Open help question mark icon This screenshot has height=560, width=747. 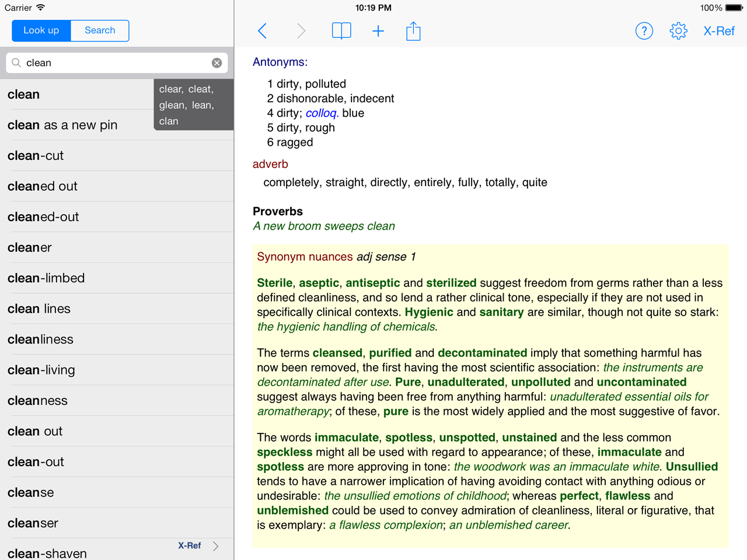644,31
